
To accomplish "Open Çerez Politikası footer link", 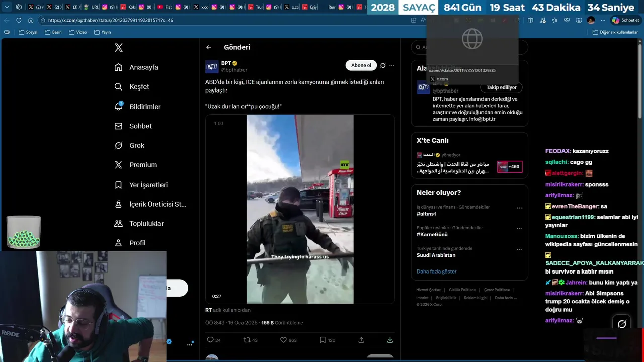I will (497, 290).
